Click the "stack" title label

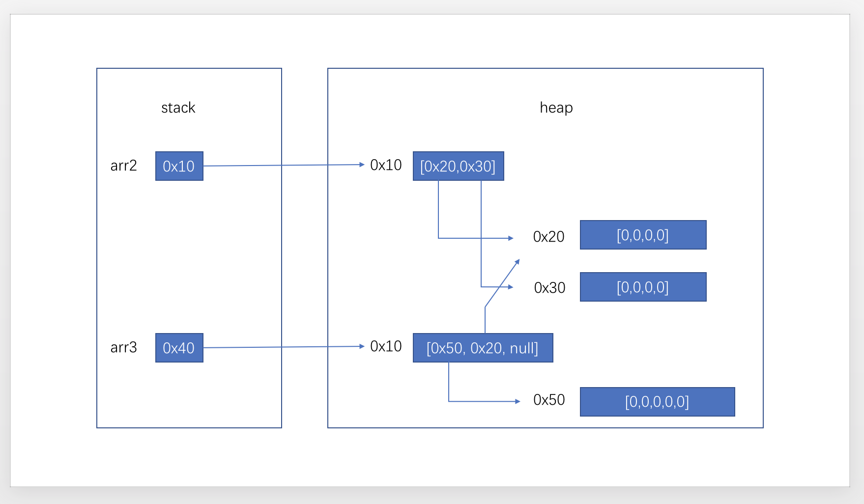click(178, 108)
